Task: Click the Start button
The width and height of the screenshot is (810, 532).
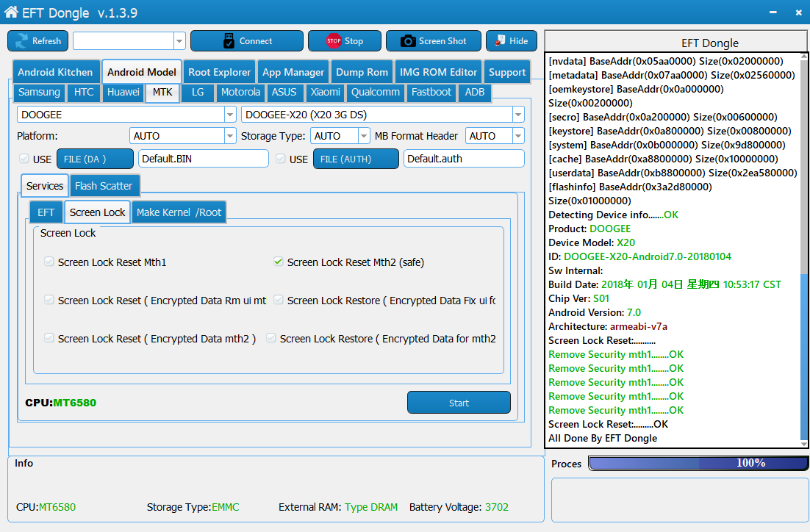Action: [459, 403]
